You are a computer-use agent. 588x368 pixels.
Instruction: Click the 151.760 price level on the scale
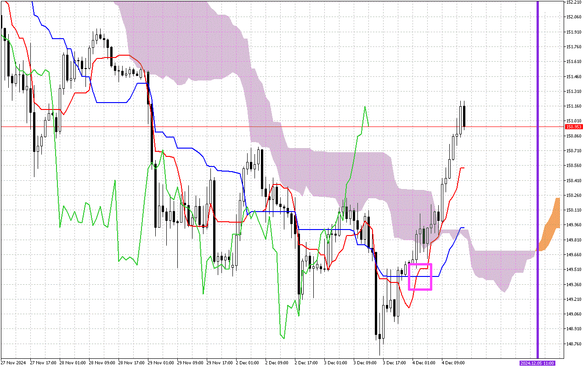tap(574, 47)
